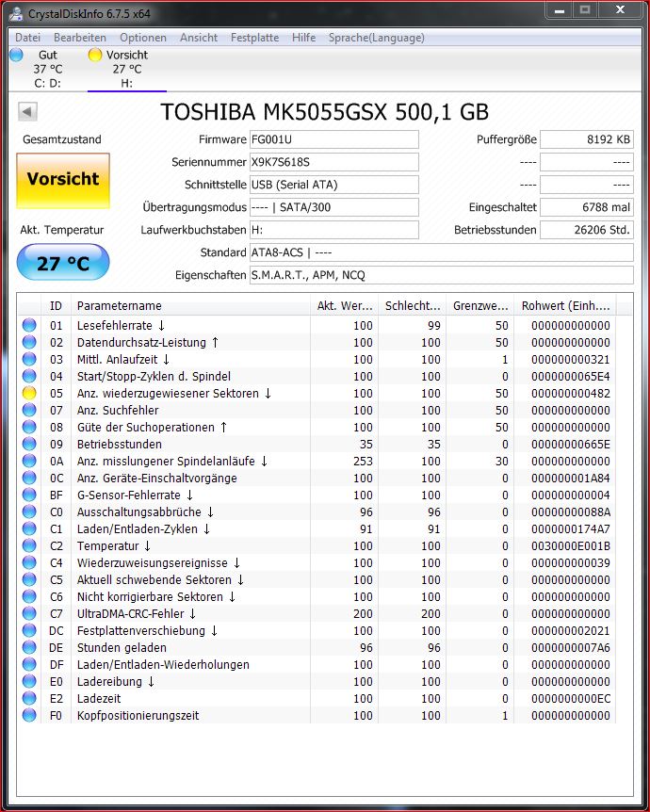Click the status icon for row C6 Nicht korrigierbare Sektoren
650x812 pixels.
point(29,596)
